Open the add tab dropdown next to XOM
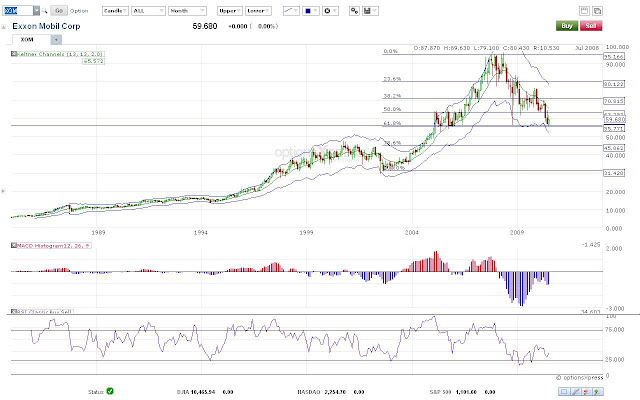The width and height of the screenshot is (640, 400). [x=56, y=40]
